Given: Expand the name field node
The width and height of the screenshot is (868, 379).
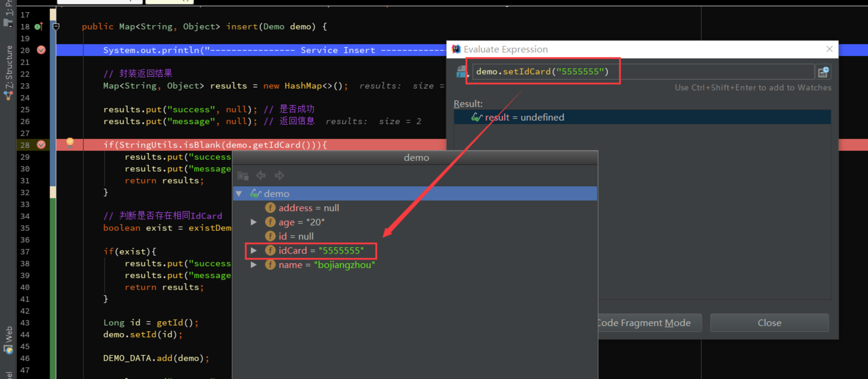Looking at the screenshot, I should tap(254, 265).
